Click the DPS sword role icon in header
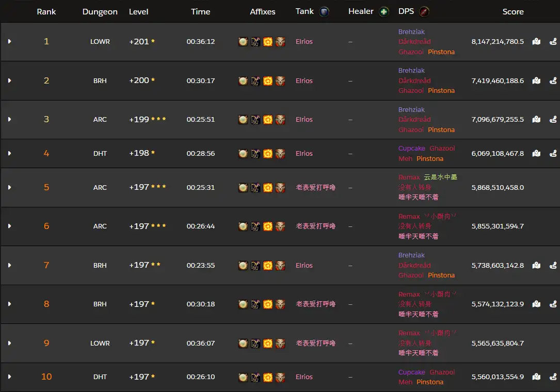Viewport: 560px width, 392px height. [424, 12]
